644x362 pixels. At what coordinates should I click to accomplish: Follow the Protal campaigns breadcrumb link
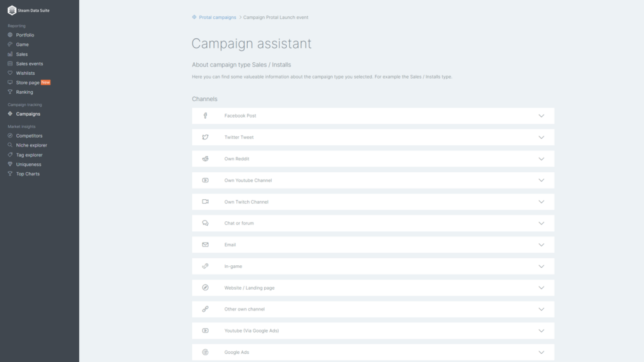217,17
